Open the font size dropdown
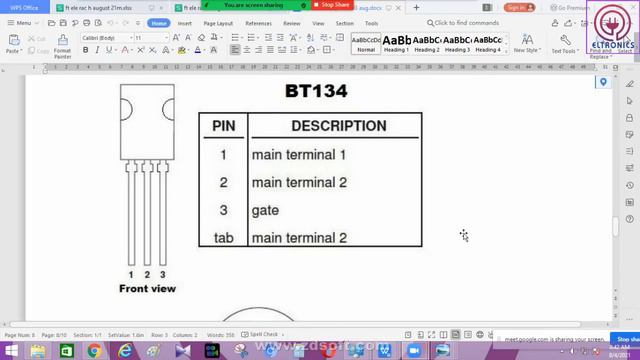This screenshot has width=640, height=360. coord(166,38)
